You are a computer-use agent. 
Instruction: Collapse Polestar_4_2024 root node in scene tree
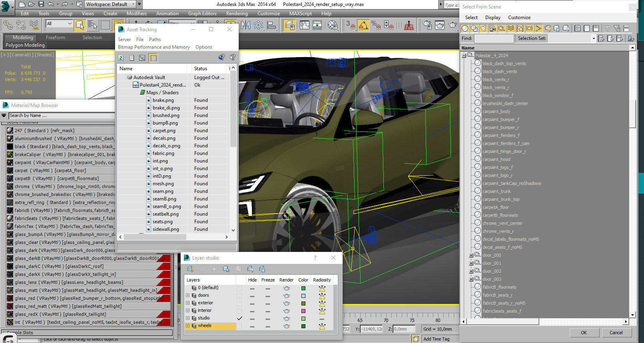pos(464,56)
